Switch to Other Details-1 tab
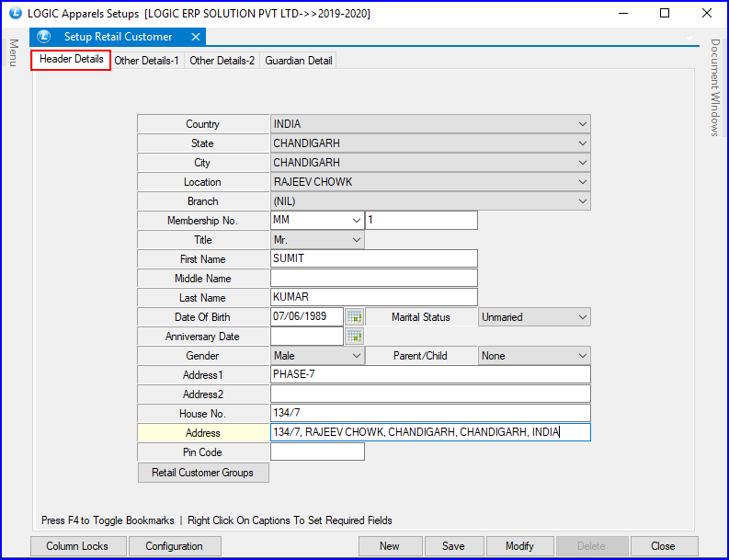 (x=146, y=61)
